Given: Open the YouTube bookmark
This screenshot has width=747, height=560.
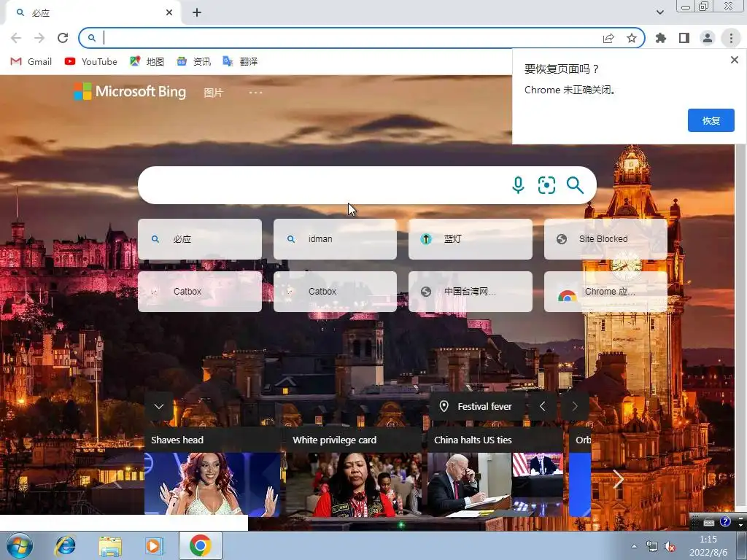Looking at the screenshot, I should pos(91,61).
